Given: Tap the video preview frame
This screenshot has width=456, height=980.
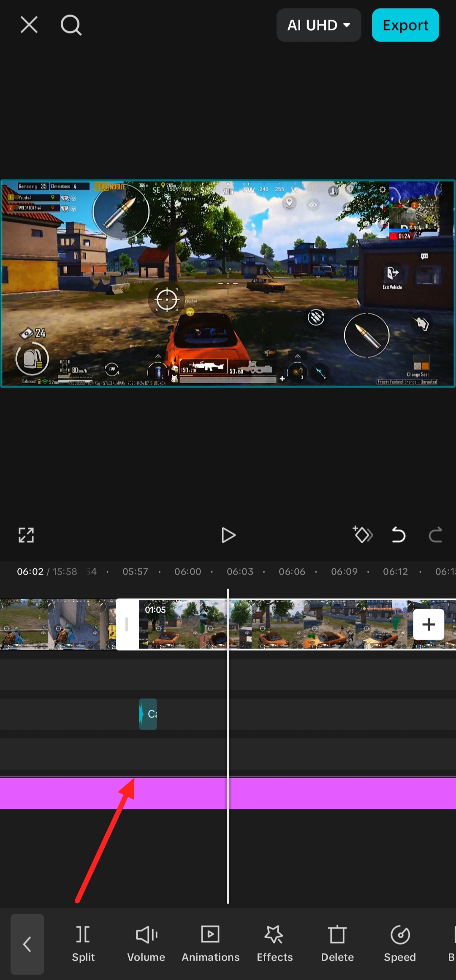Looking at the screenshot, I should click(228, 283).
